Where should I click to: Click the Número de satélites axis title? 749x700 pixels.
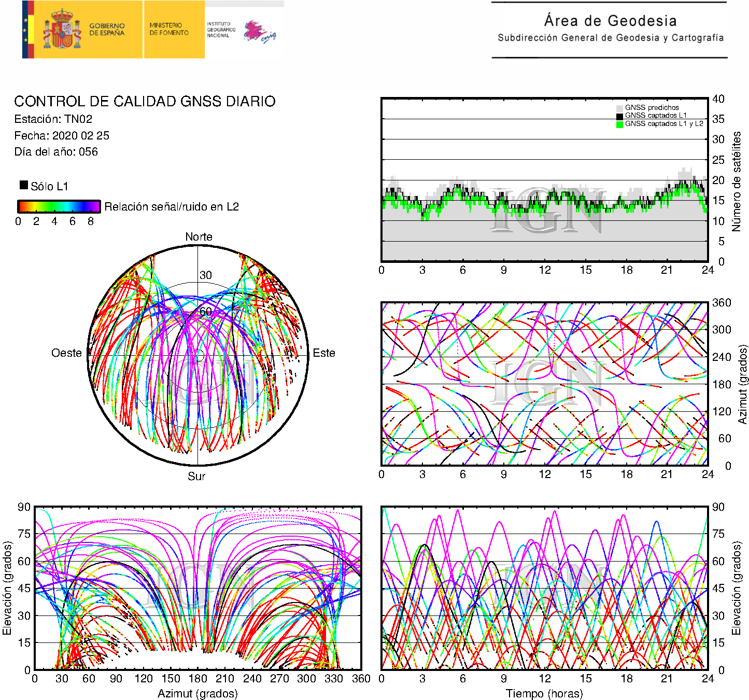(737, 181)
